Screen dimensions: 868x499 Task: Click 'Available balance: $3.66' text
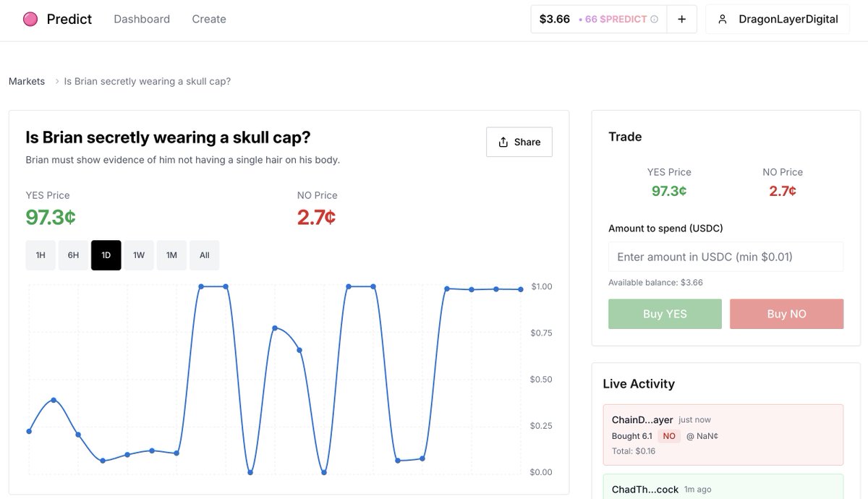655,283
